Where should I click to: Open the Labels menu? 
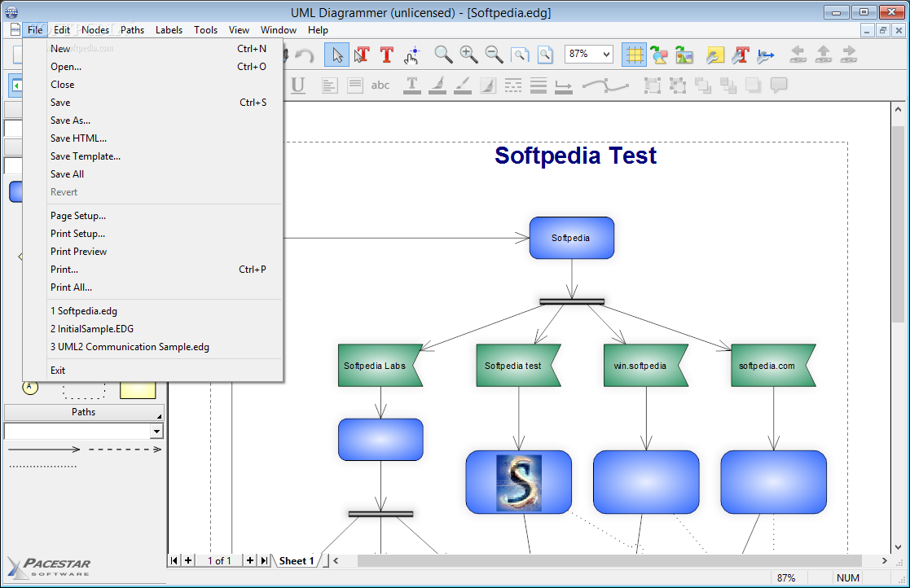click(x=169, y=30)
